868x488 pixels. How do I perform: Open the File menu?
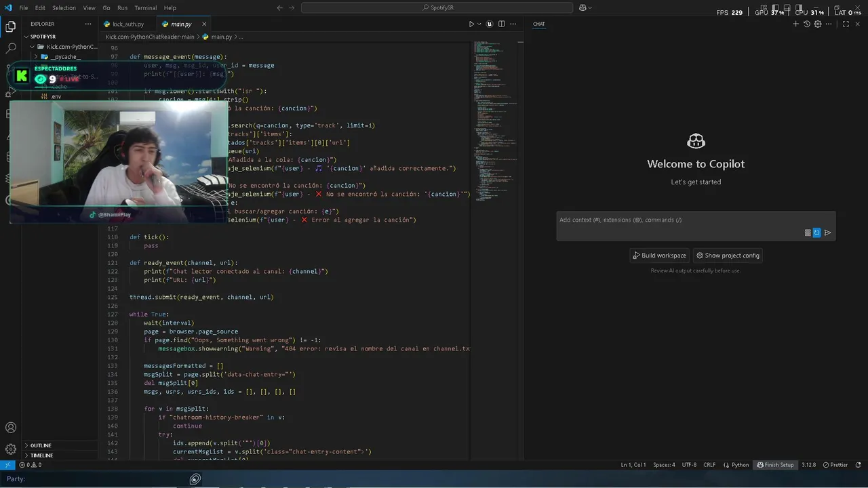24,7
